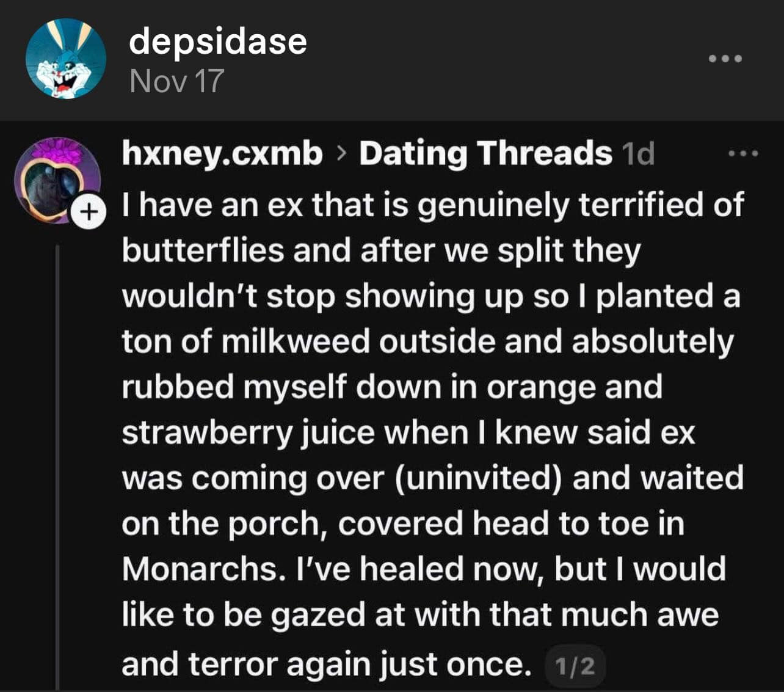
Task: Click the word "milkweed" in the post
Action: [295, 341]
